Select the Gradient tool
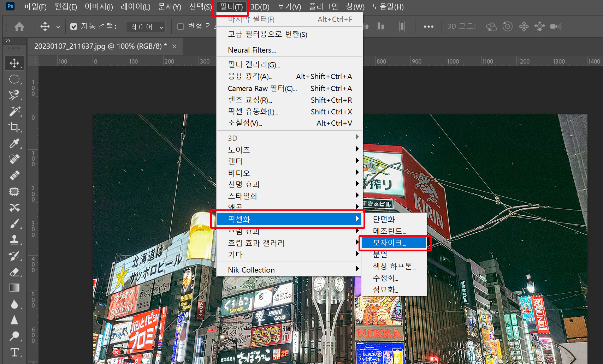 pos(14,288)
